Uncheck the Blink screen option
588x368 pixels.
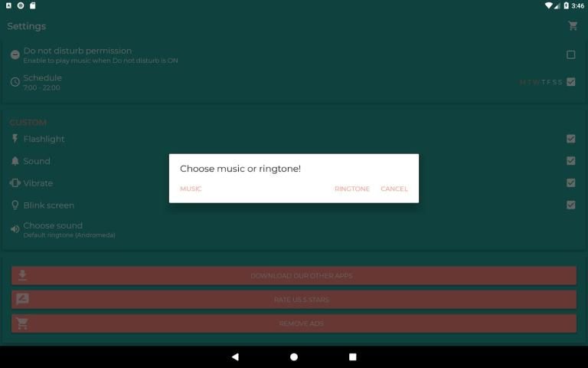[x=570, y=205]
